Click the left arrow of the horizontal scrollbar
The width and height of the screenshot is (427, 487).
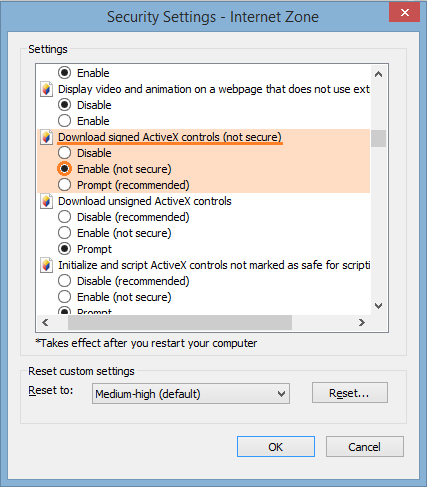[45, 323]
